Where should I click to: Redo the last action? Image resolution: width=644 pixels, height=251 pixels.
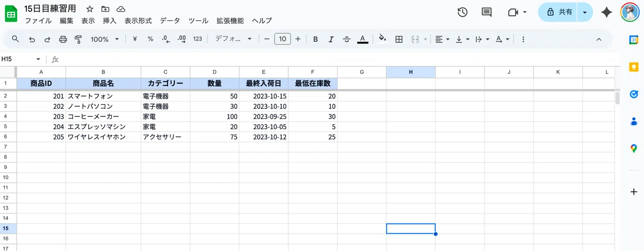pos(47,39)
